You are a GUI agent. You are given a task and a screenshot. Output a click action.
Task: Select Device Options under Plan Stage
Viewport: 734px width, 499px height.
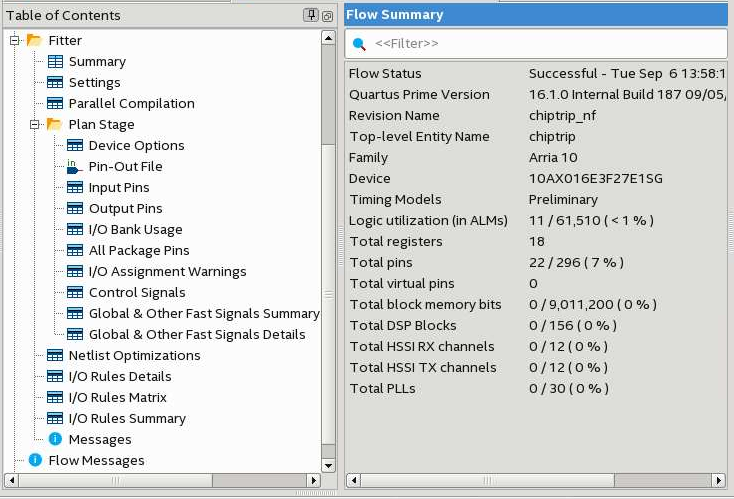click(x=136, y=146)
